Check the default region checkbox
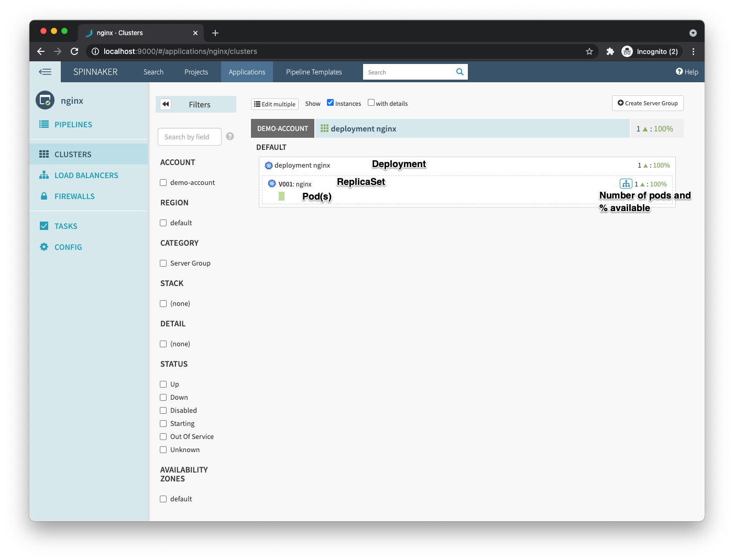 point(163,223)
